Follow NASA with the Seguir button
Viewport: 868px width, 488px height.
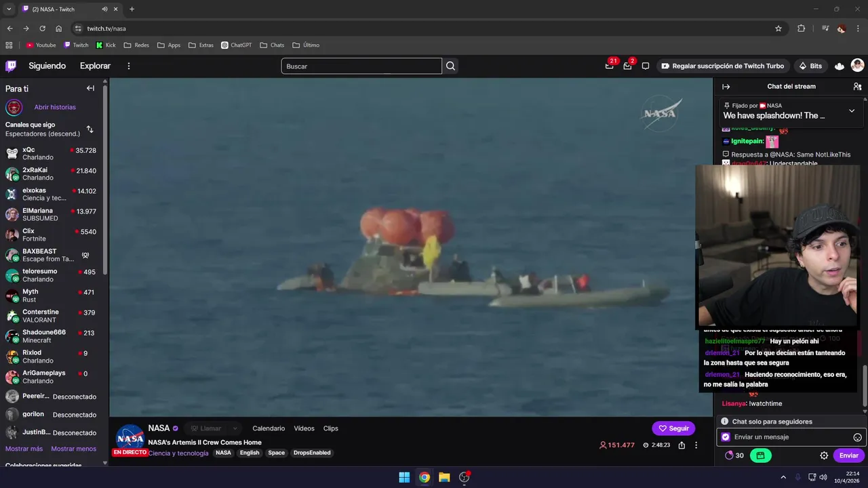tap(673, 428)
